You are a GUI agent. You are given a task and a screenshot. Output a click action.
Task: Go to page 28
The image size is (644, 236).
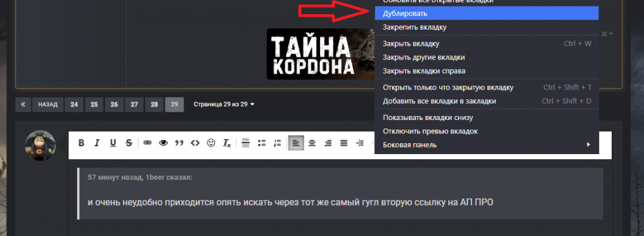(x=155, y=104)
